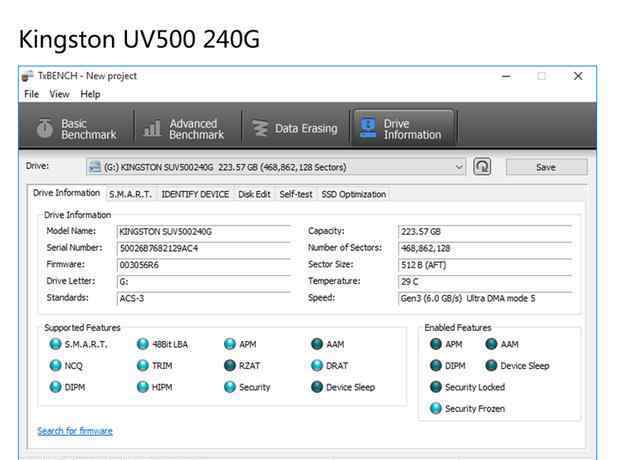The image size is (640, 460).
Task: Open the File menu
Action: [x=31, y=94]
